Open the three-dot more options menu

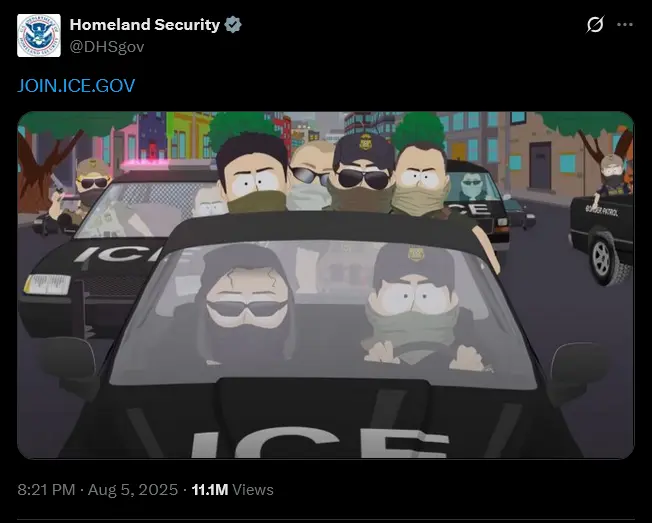point(625,25)
